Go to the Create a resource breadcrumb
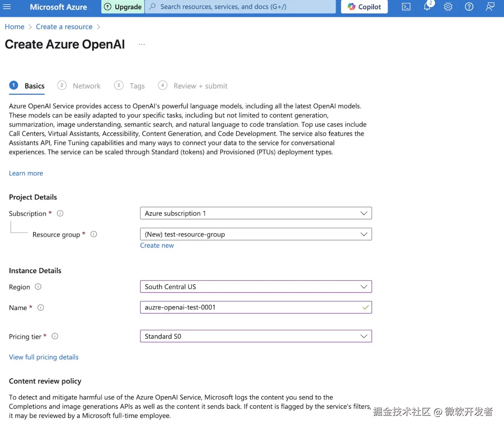The image size is (504, 428). pos(64,27)
